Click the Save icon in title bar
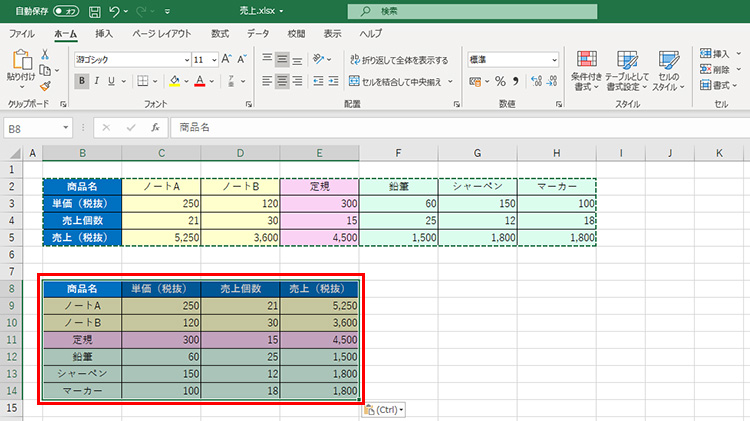750x421 pixels. point(93,12)
